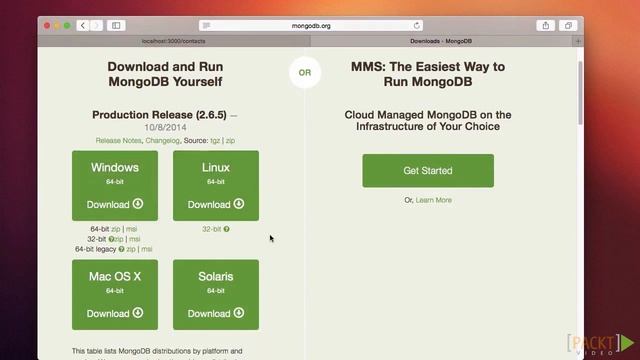640x360 pixels.
Task: Click the Windows 64-bit zip link
Action: pos(116,229)
